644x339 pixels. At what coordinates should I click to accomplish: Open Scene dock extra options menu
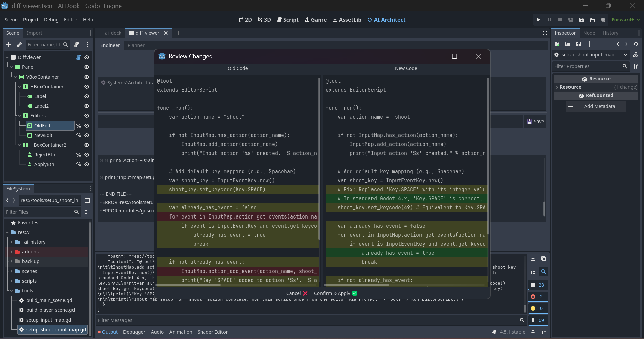point(87,45)
